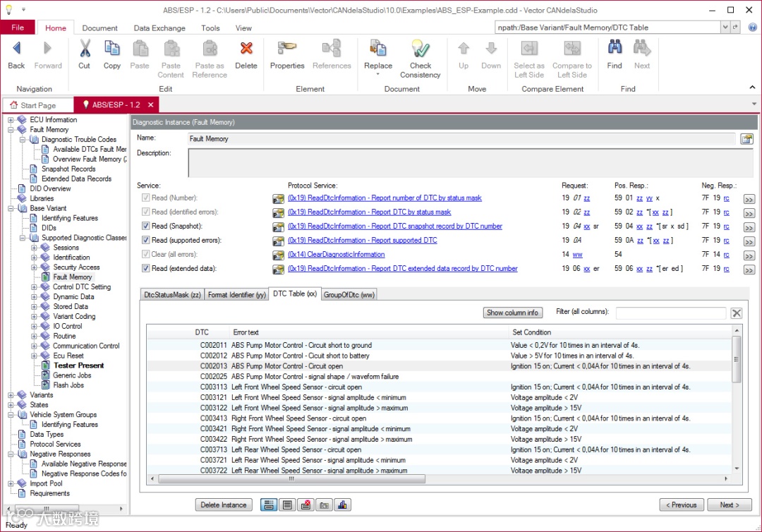762x532 pixels.
Task: Expand details for Read (Number) row
Action: (x=749, y=199)
